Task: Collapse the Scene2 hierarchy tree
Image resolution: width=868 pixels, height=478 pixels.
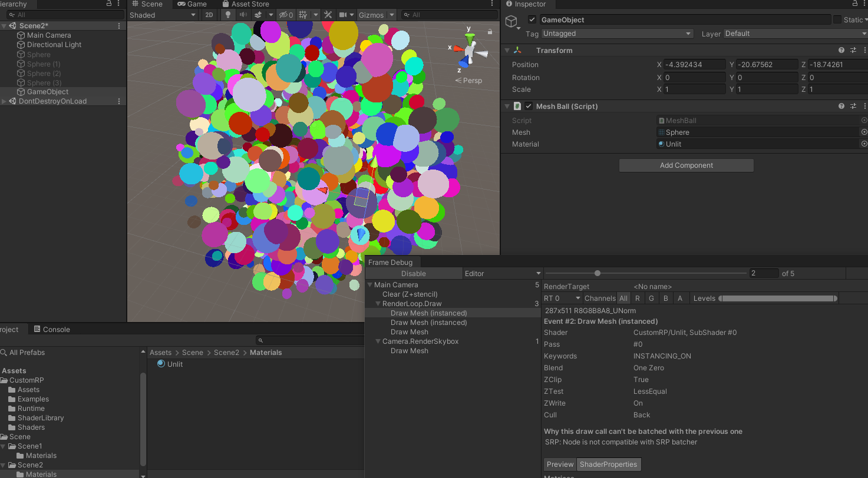Action: pyautogui.click(x=4, y=26)
